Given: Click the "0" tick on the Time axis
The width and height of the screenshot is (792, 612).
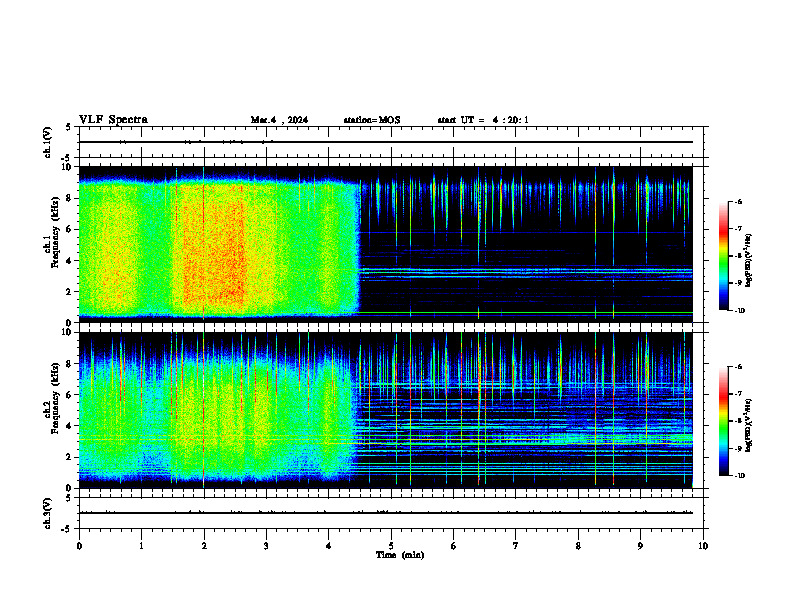Looking at the screenshot, I should (x=79, y=546).
